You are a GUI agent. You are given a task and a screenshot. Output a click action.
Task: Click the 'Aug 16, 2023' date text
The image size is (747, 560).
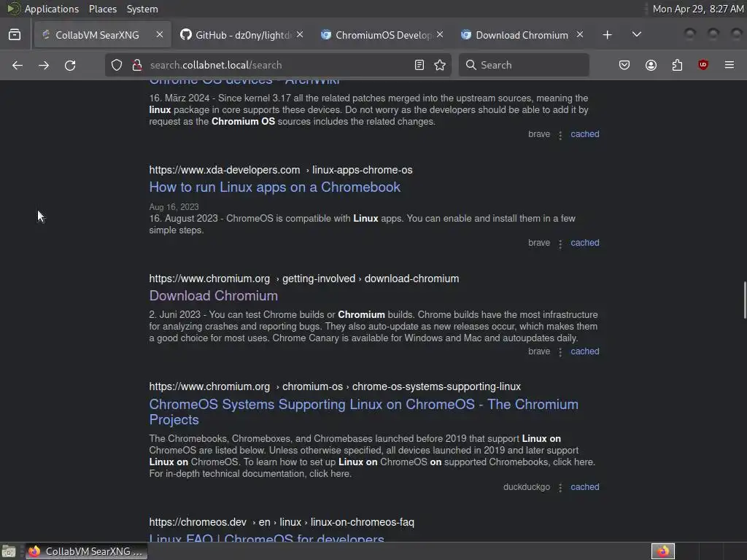click(x=174, y=207)
